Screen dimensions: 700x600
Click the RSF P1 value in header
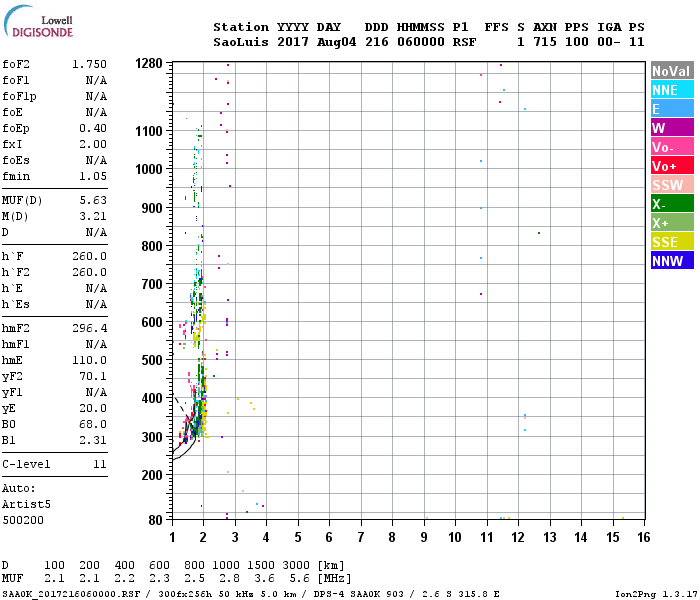click(464, 42)
